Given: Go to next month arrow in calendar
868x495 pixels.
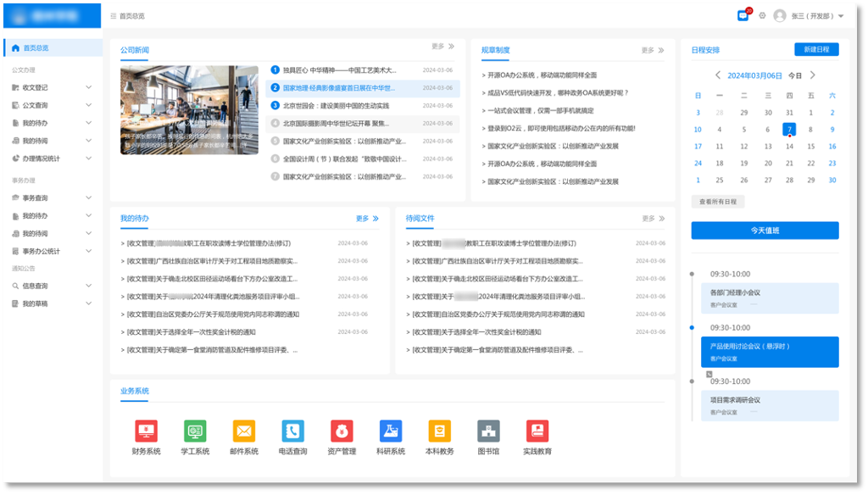Looking at the screenshot, I should point(813,75).
